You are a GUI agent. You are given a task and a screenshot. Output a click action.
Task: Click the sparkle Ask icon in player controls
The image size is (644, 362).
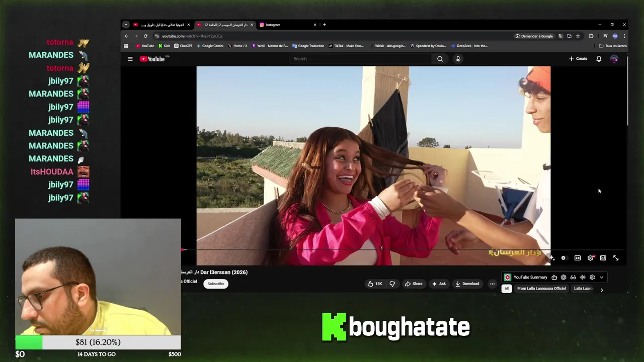pos(552,258)
